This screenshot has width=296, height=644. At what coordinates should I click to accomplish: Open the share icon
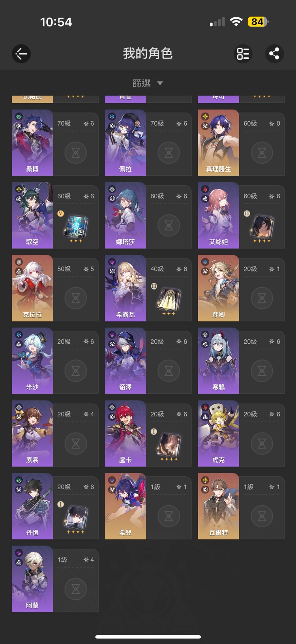[274, 54]
